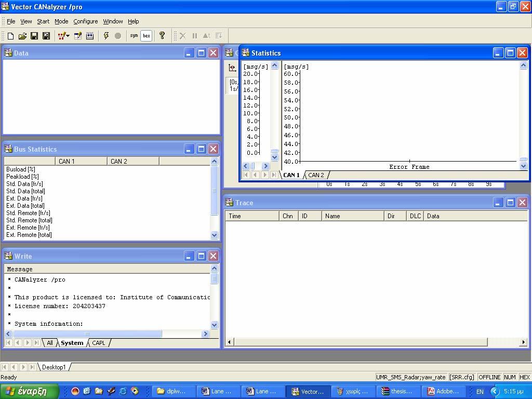Click Write window horizontal scrollbar thumb
Image resolution: width=532 pixels, height=399 pixels.
point(87,334)
